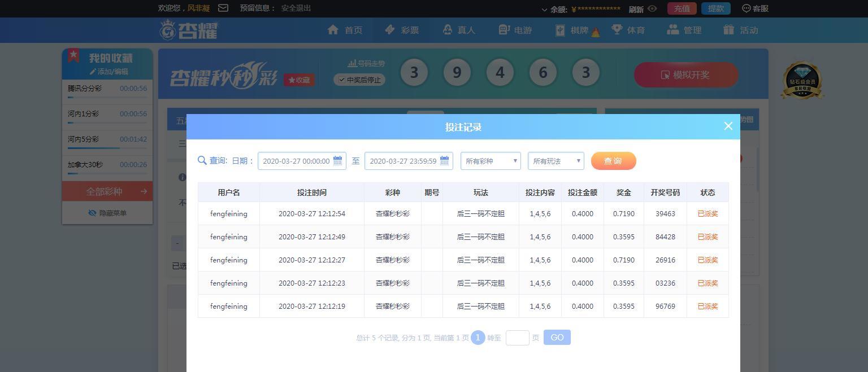The image size is (868, 372).
Task: Open the mail envelope icon
Action: 223,8
